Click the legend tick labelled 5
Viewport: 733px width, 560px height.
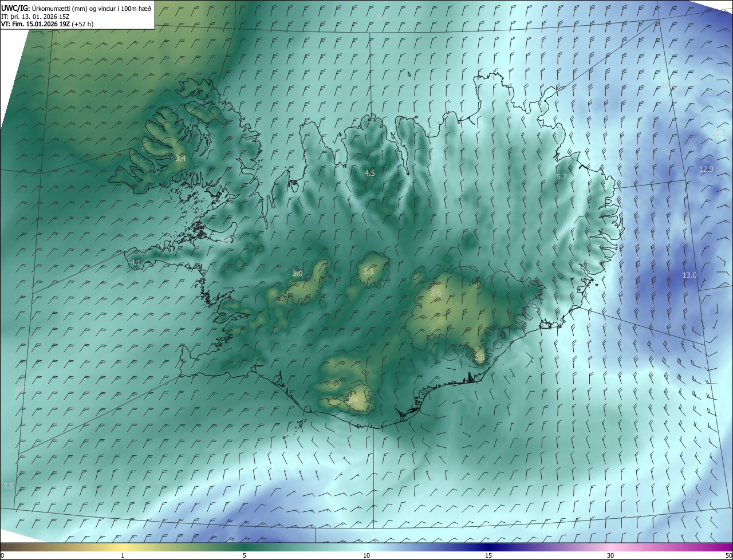245,555
